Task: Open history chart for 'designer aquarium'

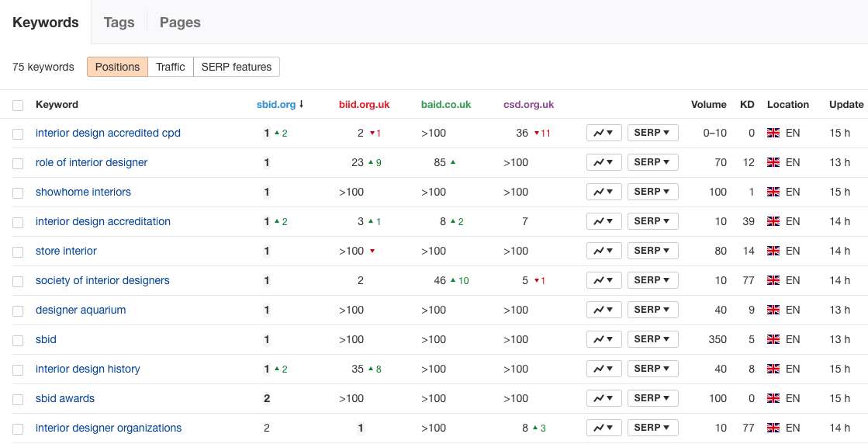Action: pos(604,310)
